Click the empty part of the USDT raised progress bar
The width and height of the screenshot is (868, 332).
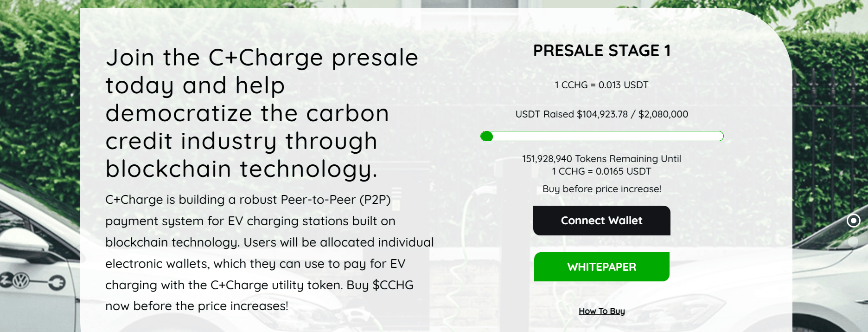pos(607,136)
